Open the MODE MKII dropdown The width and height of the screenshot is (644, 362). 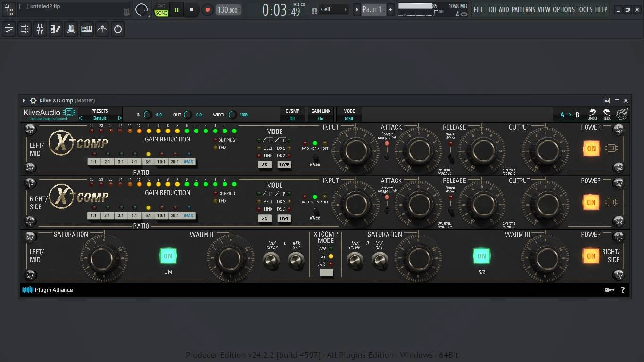(x=349, y=115)
